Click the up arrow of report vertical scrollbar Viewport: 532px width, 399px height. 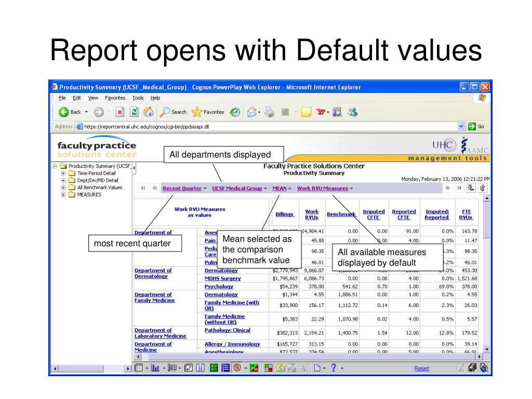pyautogui.click(x=486, y=198)
